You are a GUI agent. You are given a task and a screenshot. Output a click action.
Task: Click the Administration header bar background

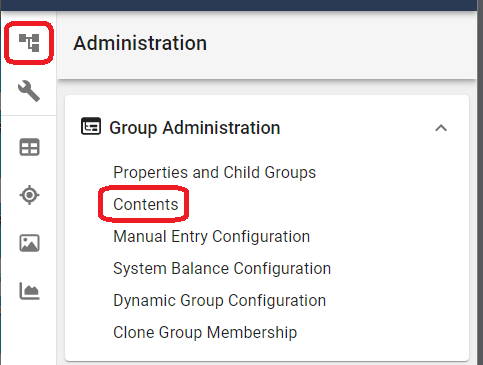click(333, 45)
